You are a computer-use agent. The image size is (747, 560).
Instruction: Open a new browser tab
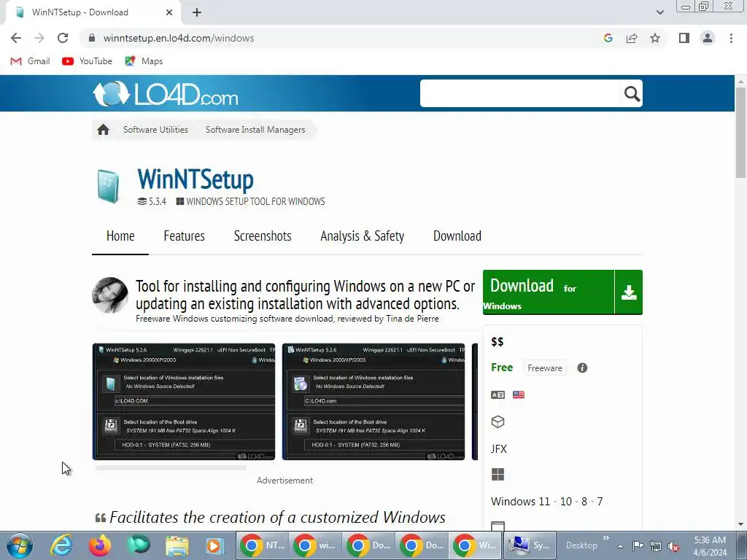tap(197, 12)
